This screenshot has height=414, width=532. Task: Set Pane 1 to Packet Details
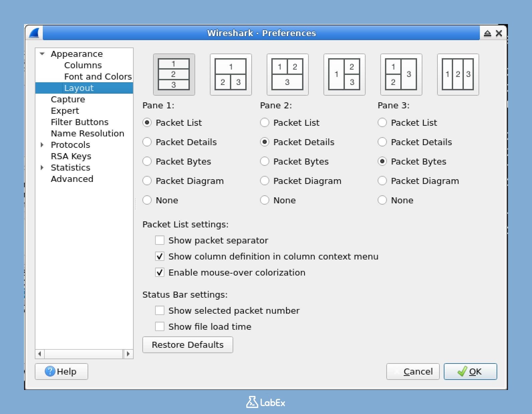pyautogui.click(x=179, y=142)
